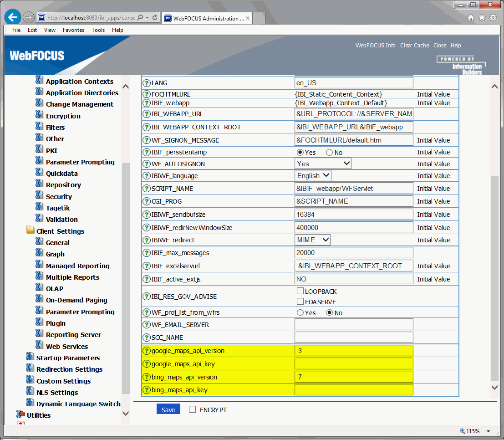Open browser Favorites star icon

click(482, 18)
